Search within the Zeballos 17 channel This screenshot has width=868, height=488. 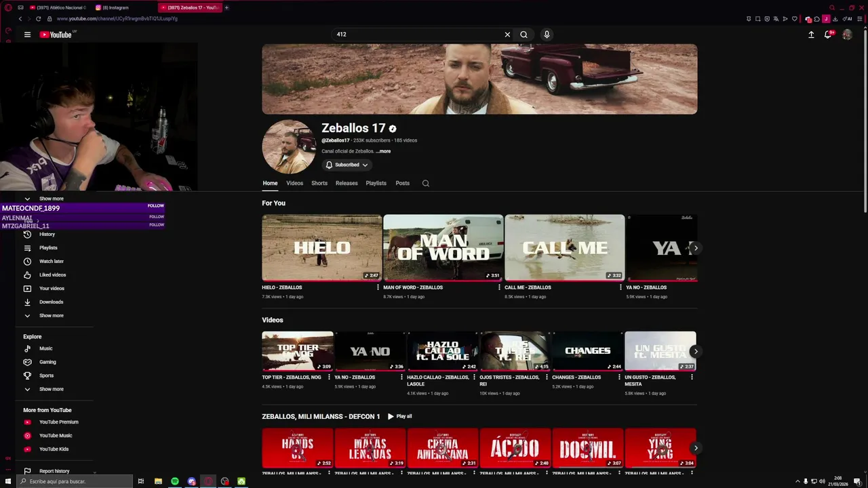click(426, 183)
